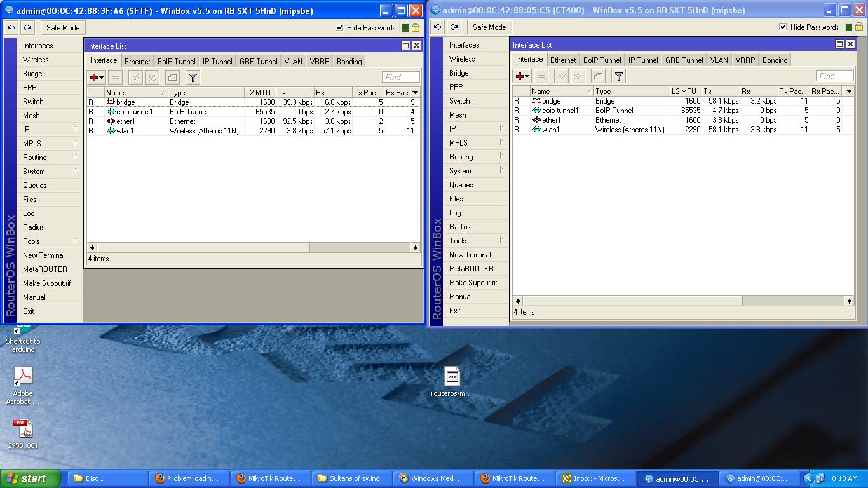
Task: Switch to the VLAN tab in CT400 window
Action: [x=719, y=60]
